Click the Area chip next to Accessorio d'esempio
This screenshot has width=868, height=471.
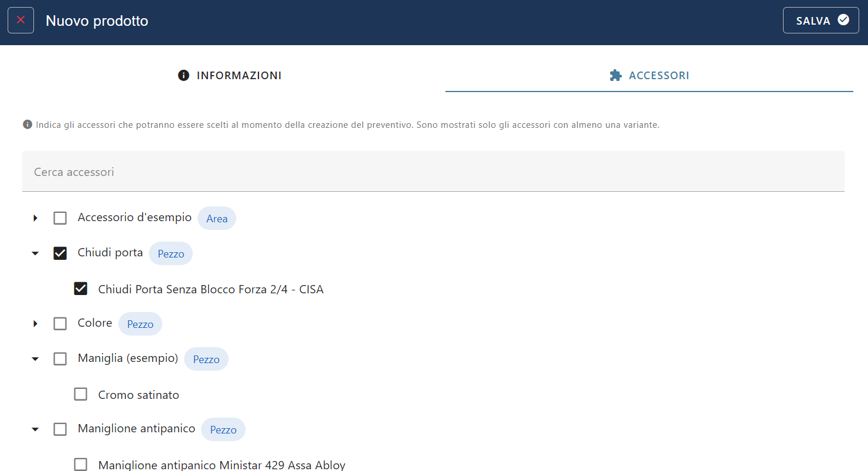click(x=217, y=218)
